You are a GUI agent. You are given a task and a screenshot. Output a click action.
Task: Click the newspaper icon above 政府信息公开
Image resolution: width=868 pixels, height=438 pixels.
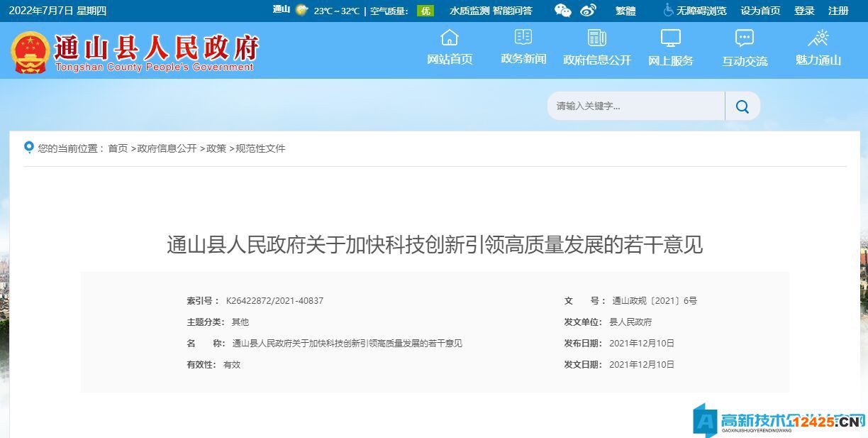tap(596, 37)
